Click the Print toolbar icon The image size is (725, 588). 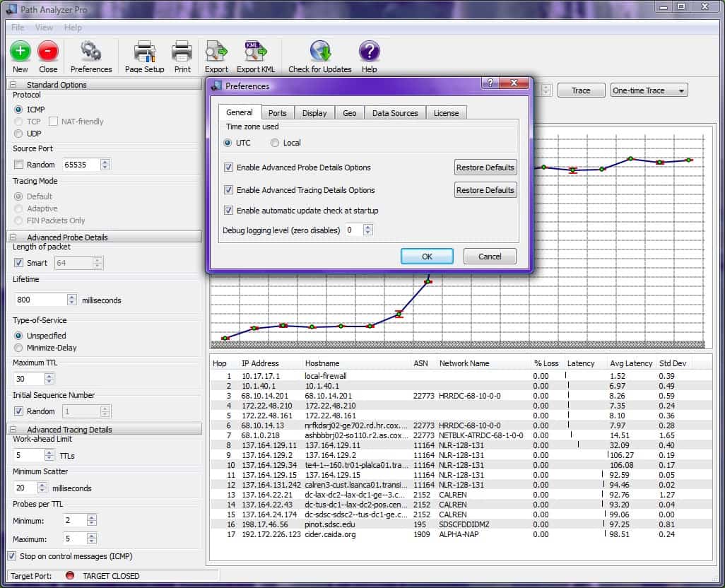(182, 51)
